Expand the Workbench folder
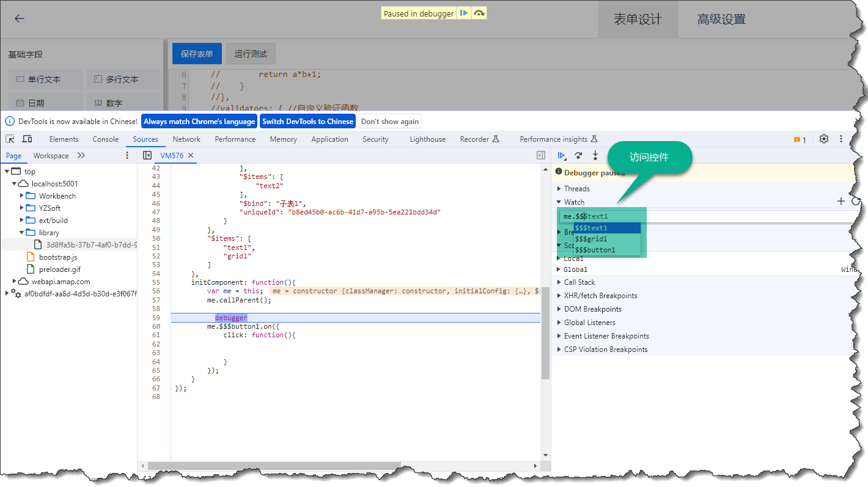Image resolution: width=868 pixels, height=487 pixels. click(x=22, y=196)
